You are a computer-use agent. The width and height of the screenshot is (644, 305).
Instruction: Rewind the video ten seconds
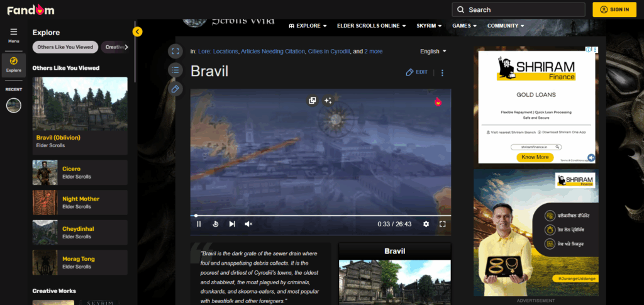click(215, 224)
